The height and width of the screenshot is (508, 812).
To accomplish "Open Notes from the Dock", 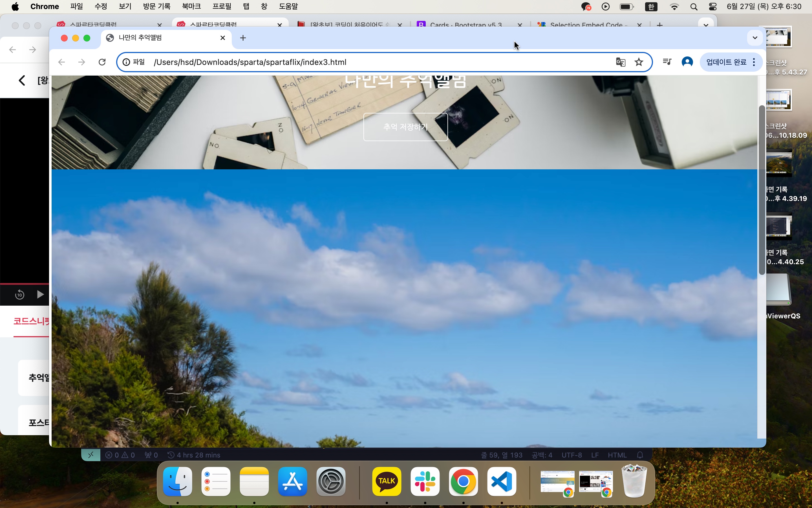I will [254, 481].
